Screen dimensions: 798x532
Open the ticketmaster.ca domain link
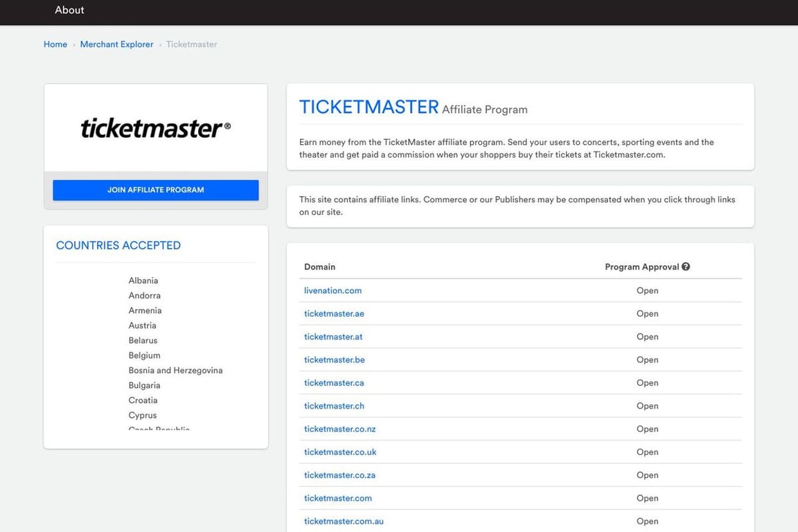[333, 382]
